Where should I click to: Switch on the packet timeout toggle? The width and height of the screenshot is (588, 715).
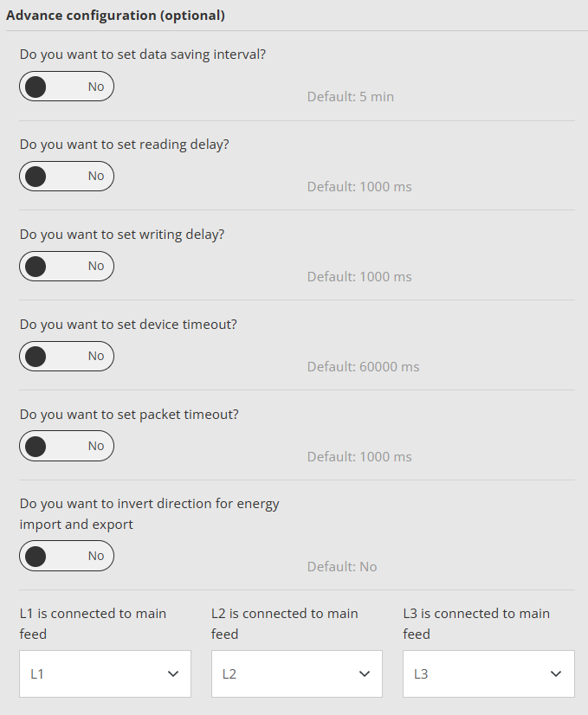[67, 447]
